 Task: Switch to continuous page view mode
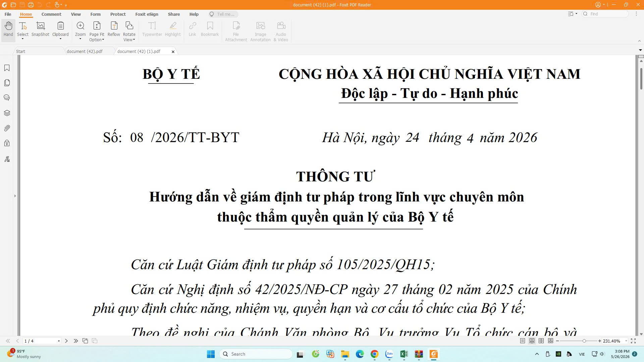click(532, 341)
